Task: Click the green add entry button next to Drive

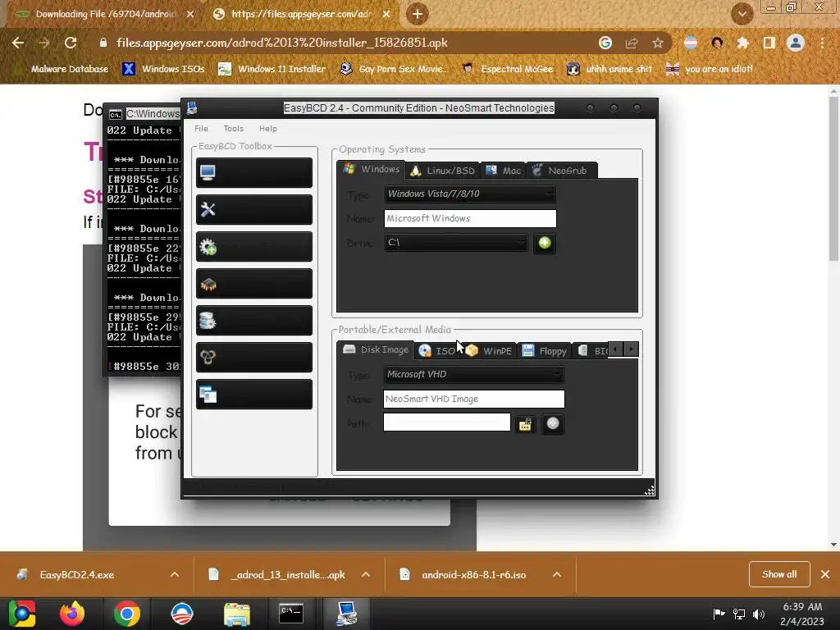Action: tap(545, 243)
